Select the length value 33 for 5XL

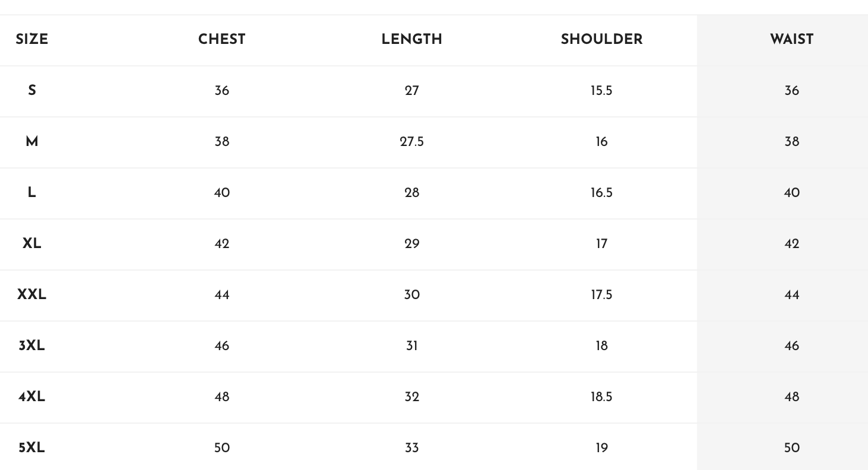pos(411,448)
